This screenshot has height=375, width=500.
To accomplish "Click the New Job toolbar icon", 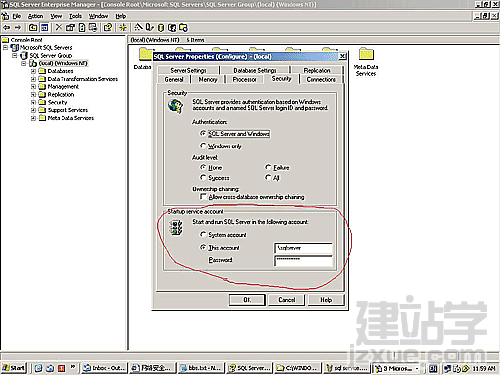I will (183, 27).
